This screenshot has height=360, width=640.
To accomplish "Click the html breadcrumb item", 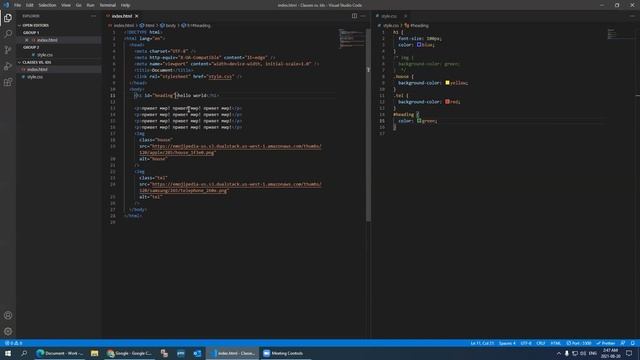I will click(x=147, y=25).
